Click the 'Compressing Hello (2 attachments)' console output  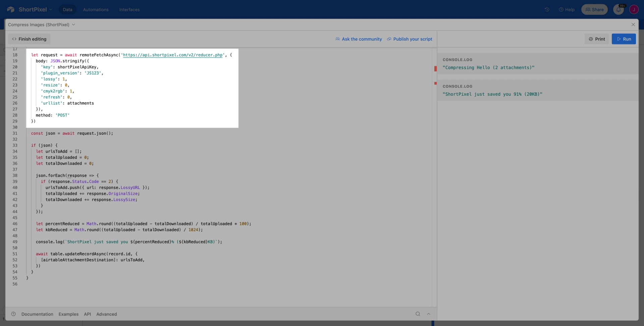click(488, 67)
